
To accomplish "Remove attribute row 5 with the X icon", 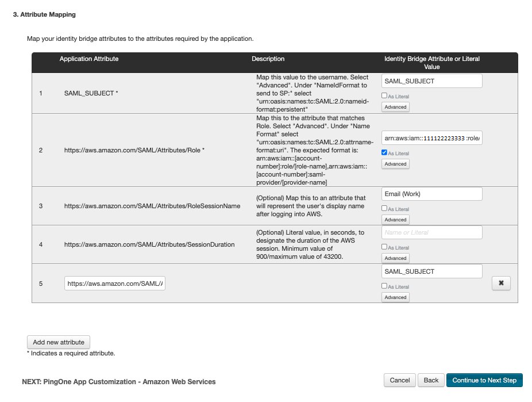I will [x=500, y=283].
